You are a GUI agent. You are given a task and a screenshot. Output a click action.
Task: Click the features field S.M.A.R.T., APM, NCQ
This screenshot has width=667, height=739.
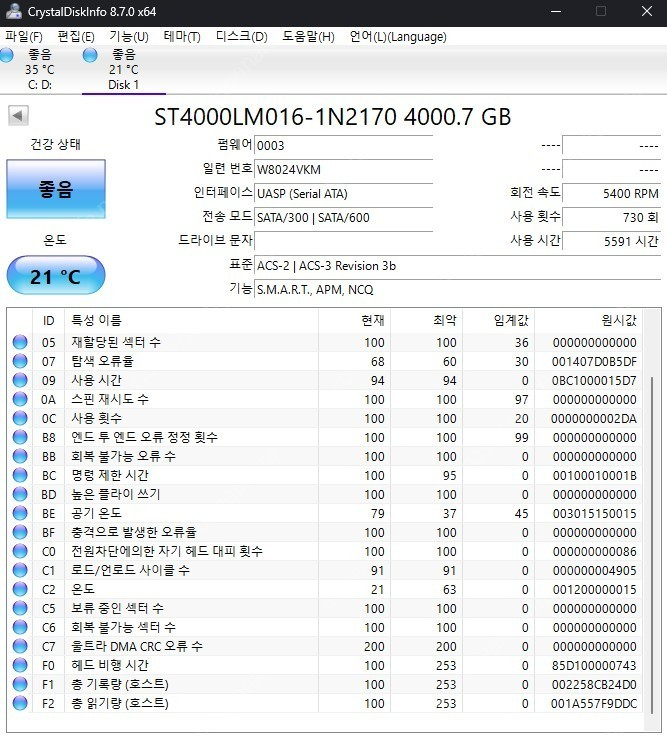point(457,290)
